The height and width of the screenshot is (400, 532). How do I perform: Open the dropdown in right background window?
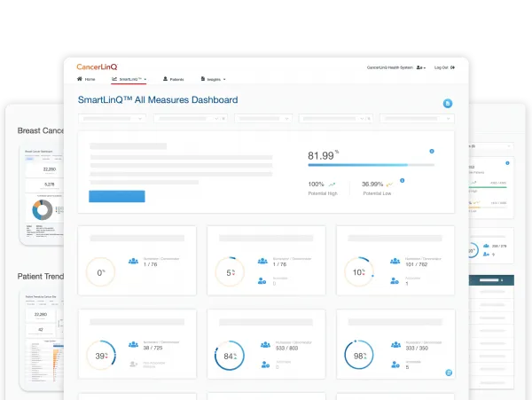(x=490, y=145)
